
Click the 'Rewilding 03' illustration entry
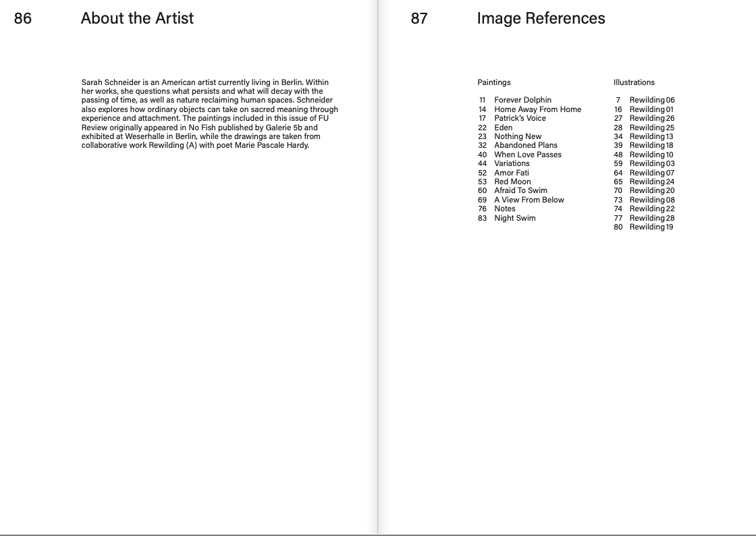(652, 163)
